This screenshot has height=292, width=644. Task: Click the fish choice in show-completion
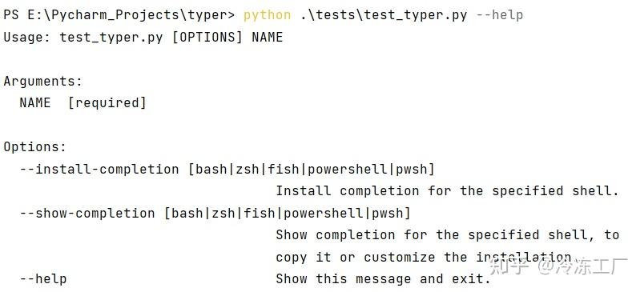click(x=260, y=213)
